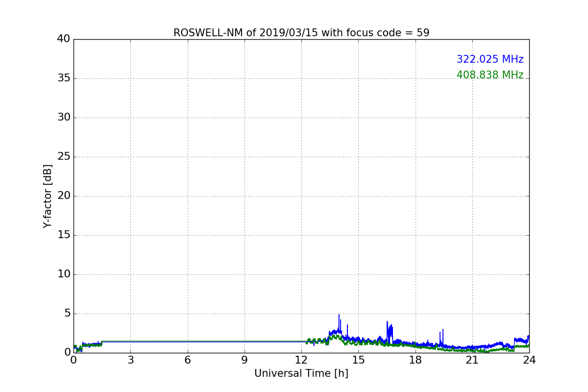The width and height of the screenshot is (588, 392).
Task: Select the 408.838 MHz legend label
Action: (x=490, y=75)
